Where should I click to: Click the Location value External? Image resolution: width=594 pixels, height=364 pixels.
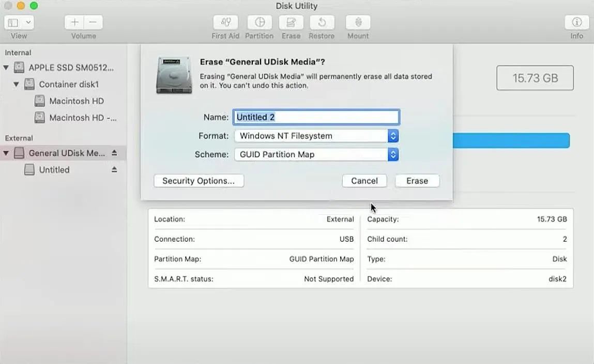point(340,219)
